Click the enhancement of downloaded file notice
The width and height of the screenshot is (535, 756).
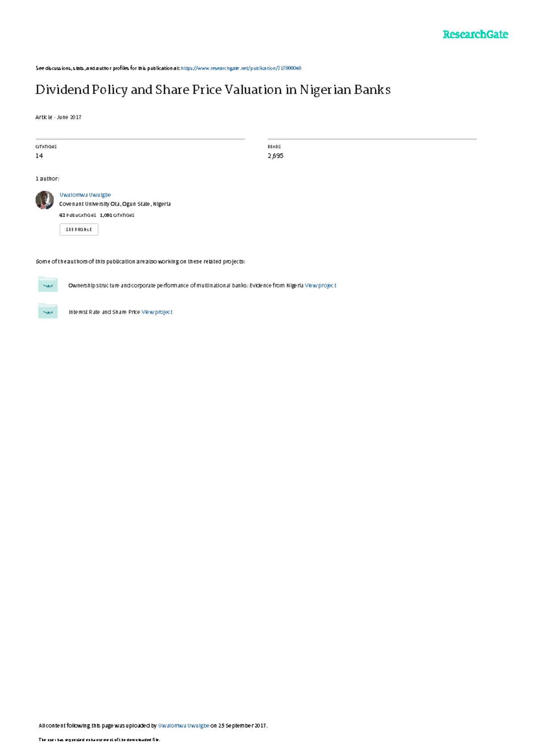[x=99, y=740]
